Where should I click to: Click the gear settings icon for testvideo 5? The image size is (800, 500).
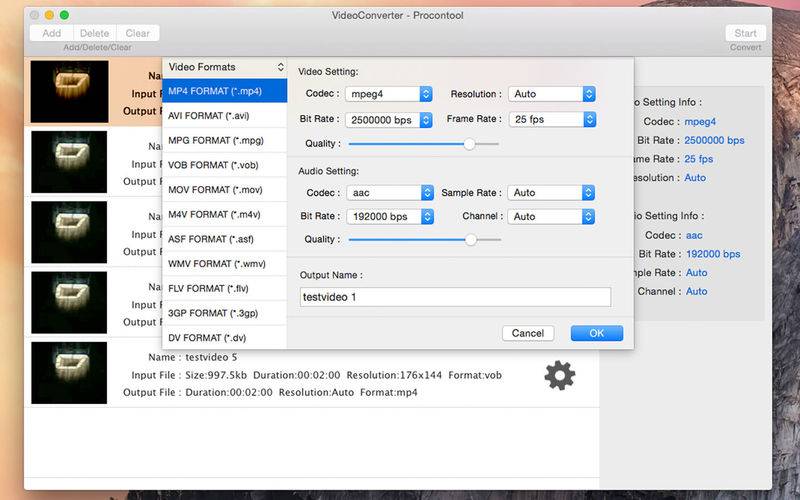tap(559, 375)
